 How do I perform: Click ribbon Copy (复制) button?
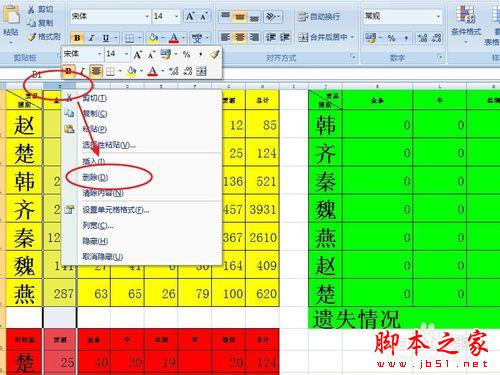coord(40,23)
